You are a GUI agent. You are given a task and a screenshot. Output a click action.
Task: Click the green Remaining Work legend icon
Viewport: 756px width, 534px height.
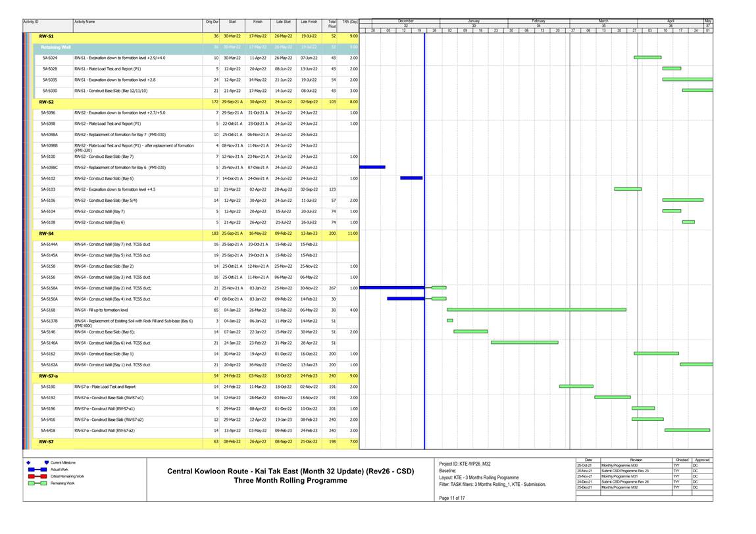click(37, 483)
